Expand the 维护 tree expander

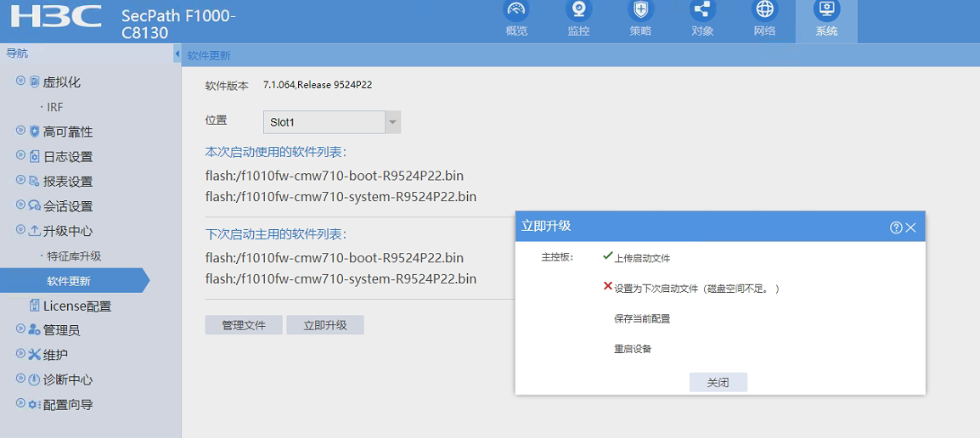tap(20, 353)
